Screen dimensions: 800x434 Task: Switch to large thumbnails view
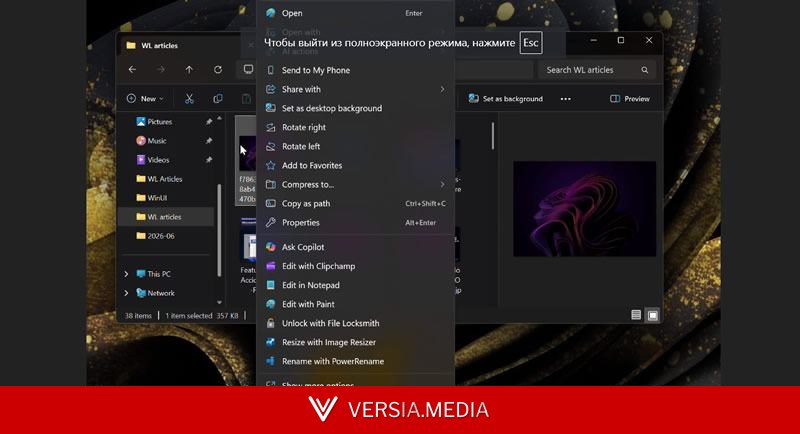(x=653, y=315)
